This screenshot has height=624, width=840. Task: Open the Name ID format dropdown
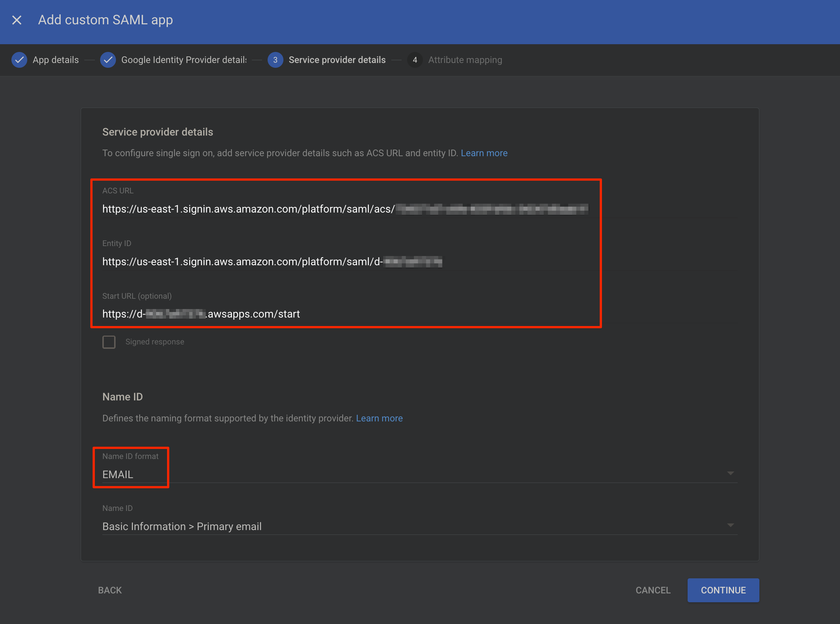coord(420,474)
